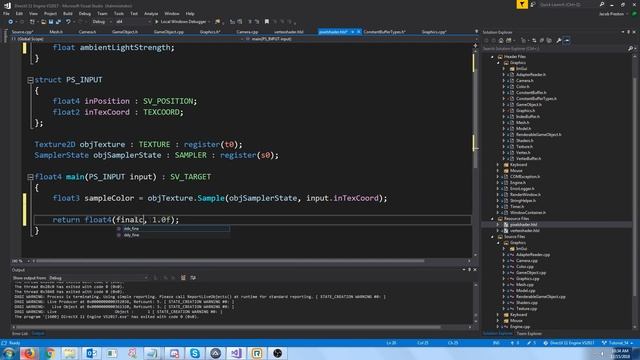Switch to the Error List tab
The width and height of the screenshot is (640, 360).
pos(20,334)
